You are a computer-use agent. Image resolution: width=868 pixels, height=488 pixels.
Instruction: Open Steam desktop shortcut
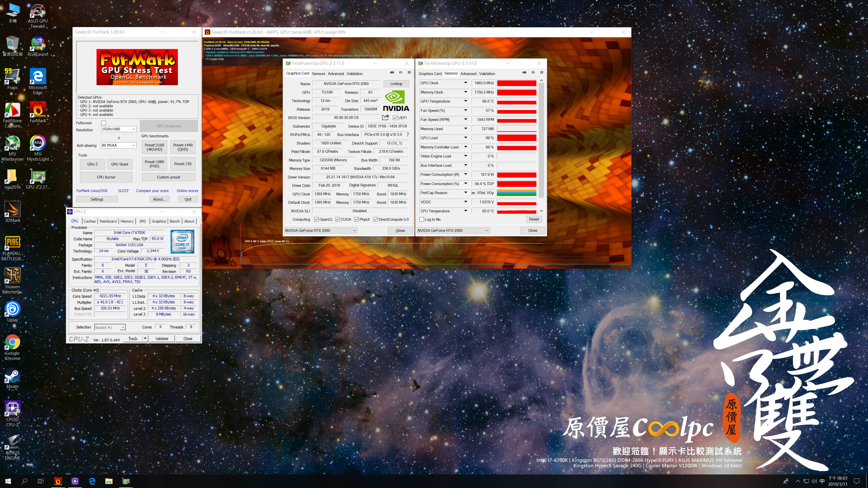pos(12,379)
